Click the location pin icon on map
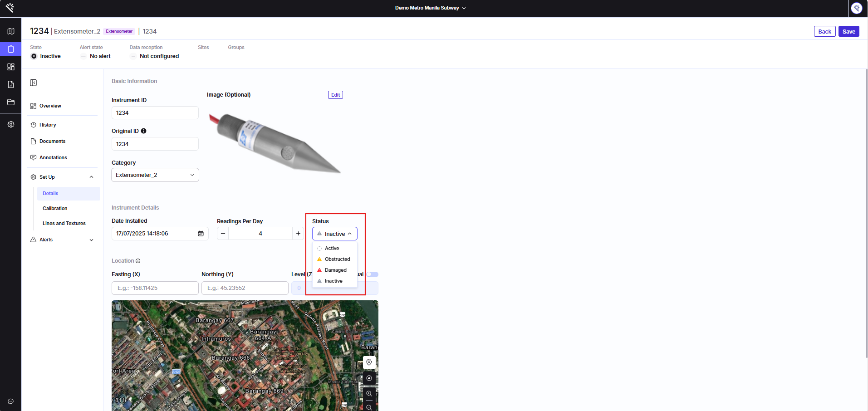 coord(369,362)
